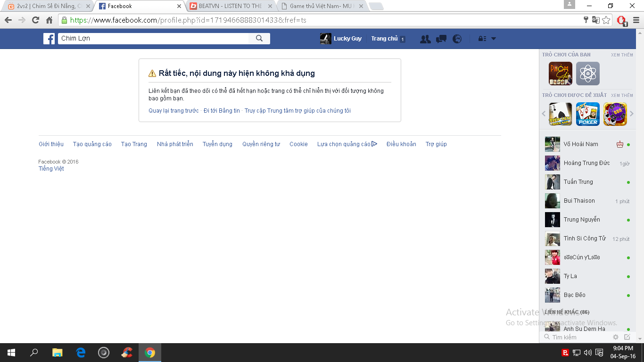644x362 pixels.
Task: Click the search magnifier button
Action: click(x=259, y=39)
